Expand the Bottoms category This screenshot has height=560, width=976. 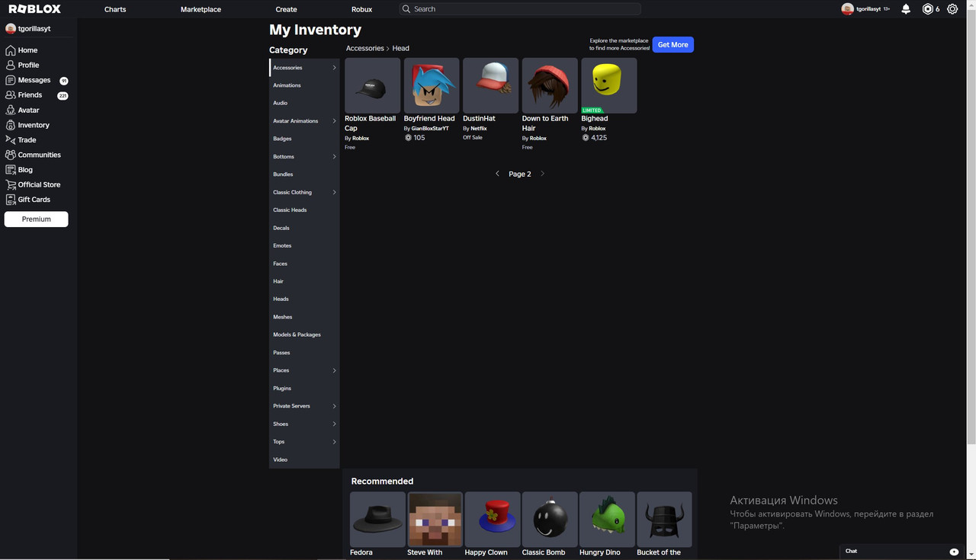pos(334,157)
